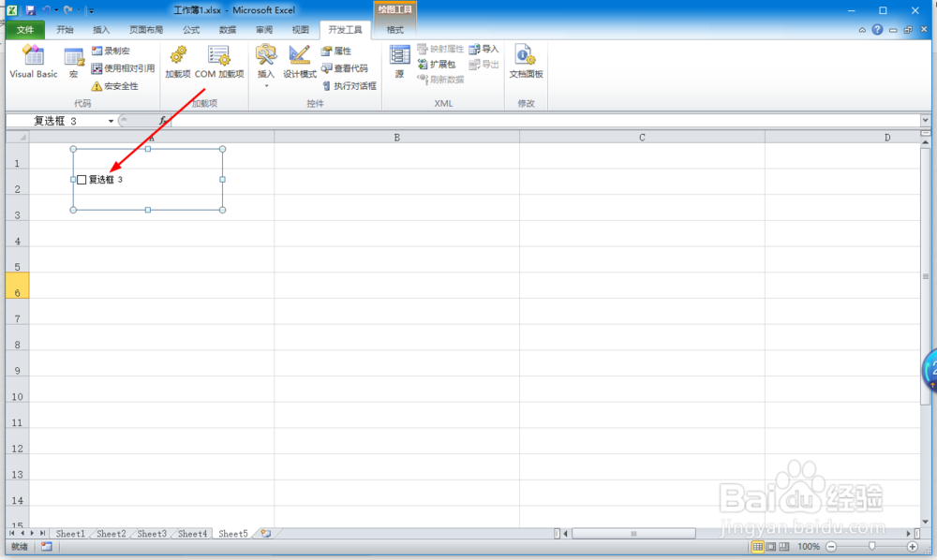This screenshot has height=560, width=937.
Task: Click the Sheet5 tab
Action: click(233, 534)
